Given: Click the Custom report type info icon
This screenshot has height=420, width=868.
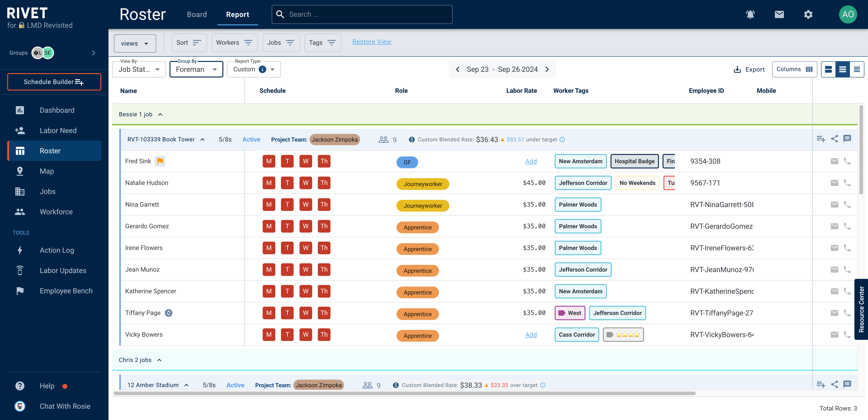Looking at the screenshot, I should pos(262,69).
